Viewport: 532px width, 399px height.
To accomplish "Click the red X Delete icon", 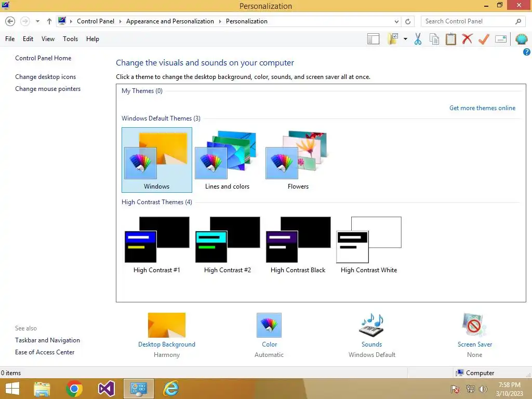I will tap(467, 39).
